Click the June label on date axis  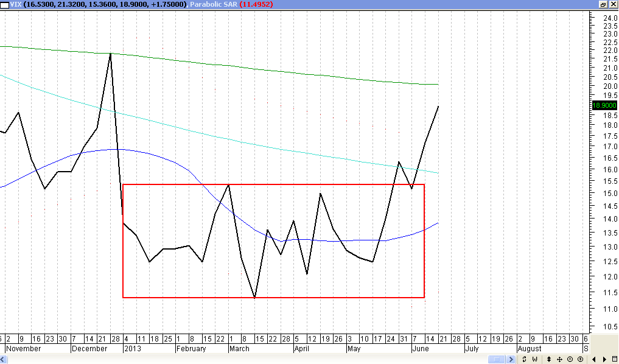coord(420,349)
